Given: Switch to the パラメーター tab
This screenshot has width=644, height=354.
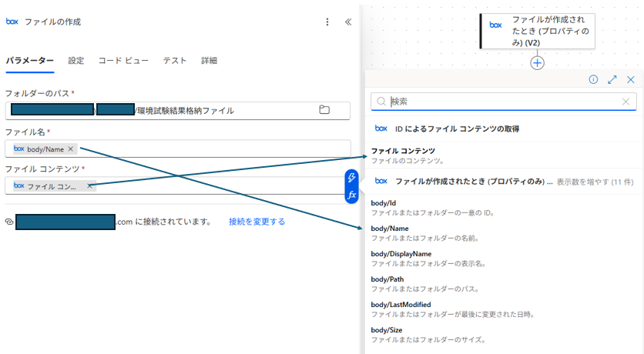Looking at the screenshot, I should tap(29, 61).
